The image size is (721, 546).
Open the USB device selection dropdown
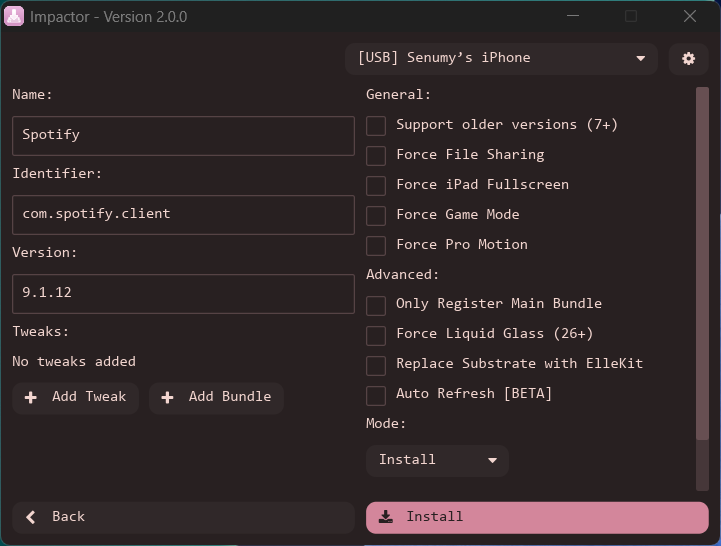(501, 59)
